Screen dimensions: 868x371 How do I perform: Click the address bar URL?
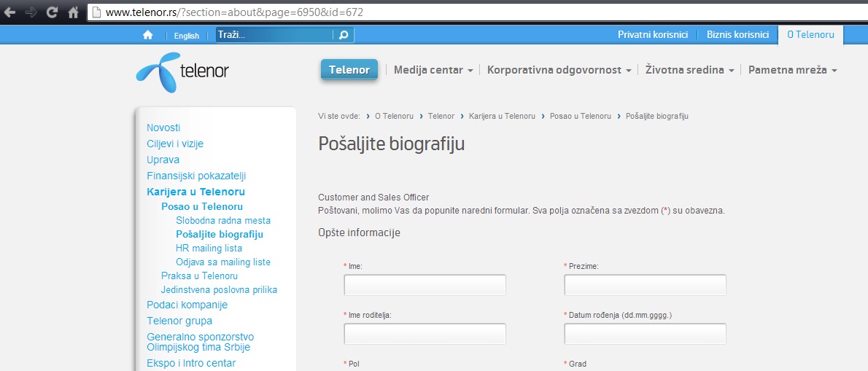click(234, 12)
